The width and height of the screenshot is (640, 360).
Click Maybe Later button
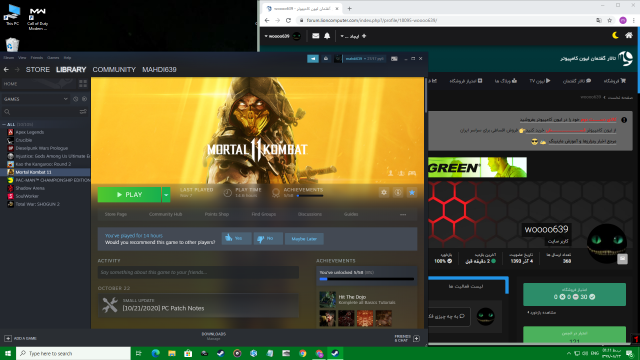[304, 239]
